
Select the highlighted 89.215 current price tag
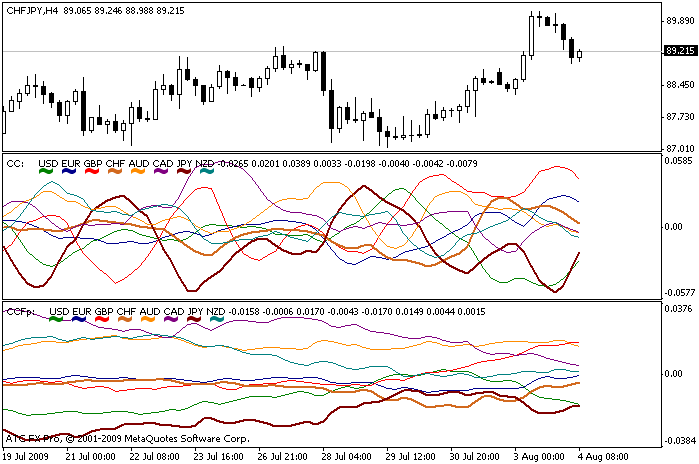(680, 51)
